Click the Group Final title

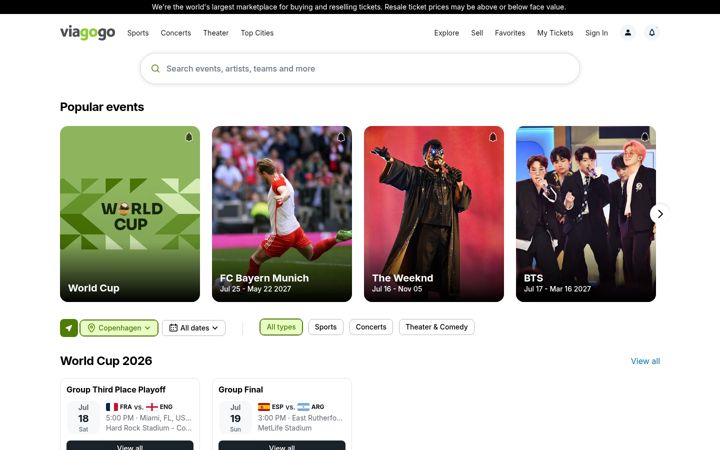[241, 389]
